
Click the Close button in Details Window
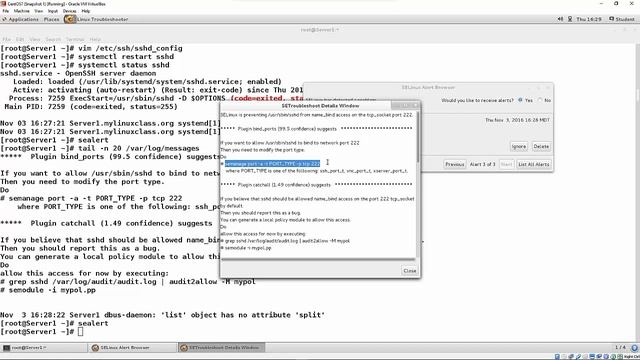pos(409,271)
